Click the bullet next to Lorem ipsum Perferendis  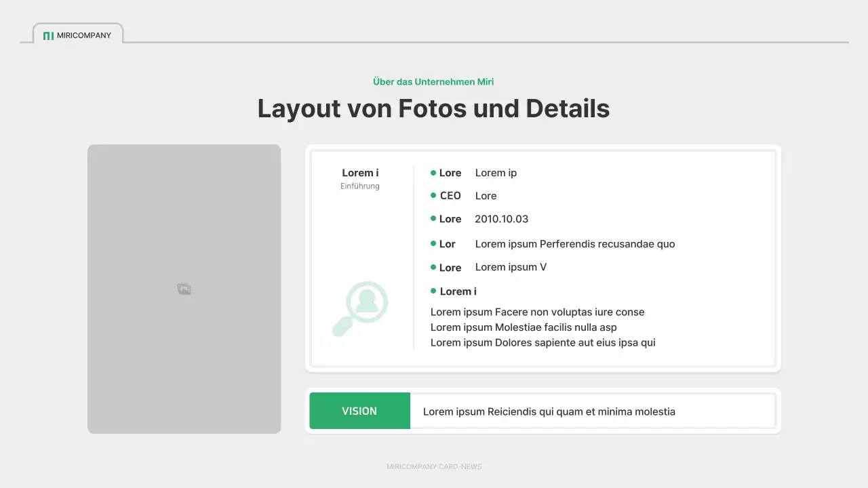click(x=433, y=243)
